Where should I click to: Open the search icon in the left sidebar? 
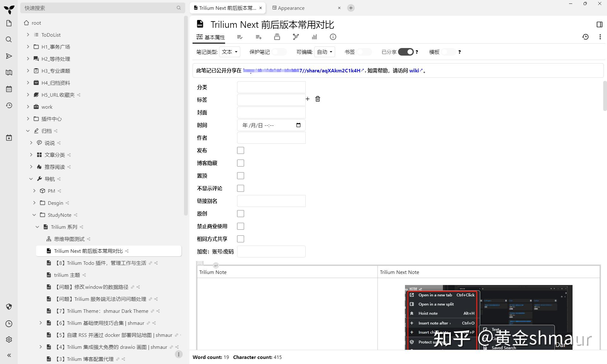coord(9,39)
